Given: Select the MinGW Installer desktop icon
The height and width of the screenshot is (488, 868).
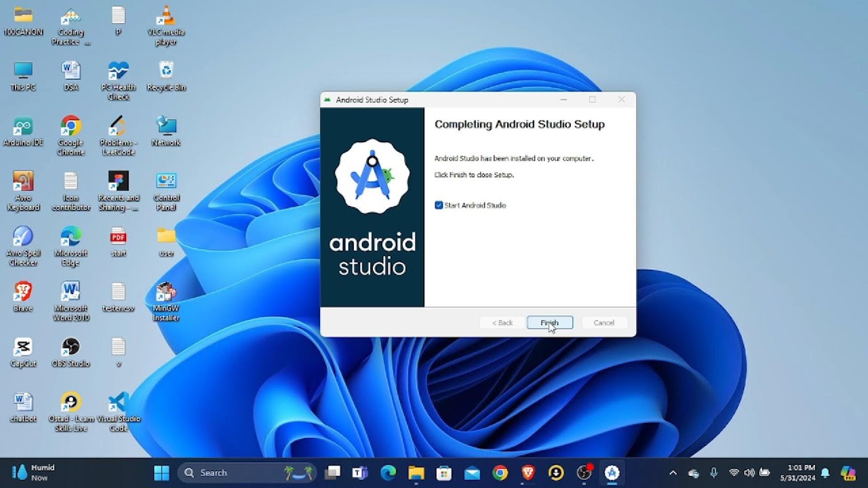Looking at the screenshot, I should coord(166,302).
